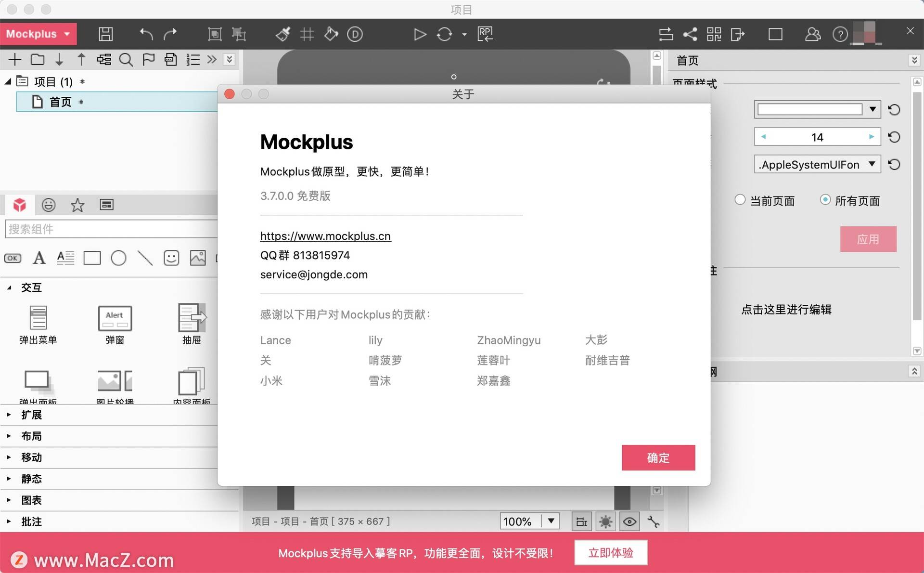The height and width of the screenshot is (573, 924).
Task: Expand the 移动 category
Action: coord(9,457)
